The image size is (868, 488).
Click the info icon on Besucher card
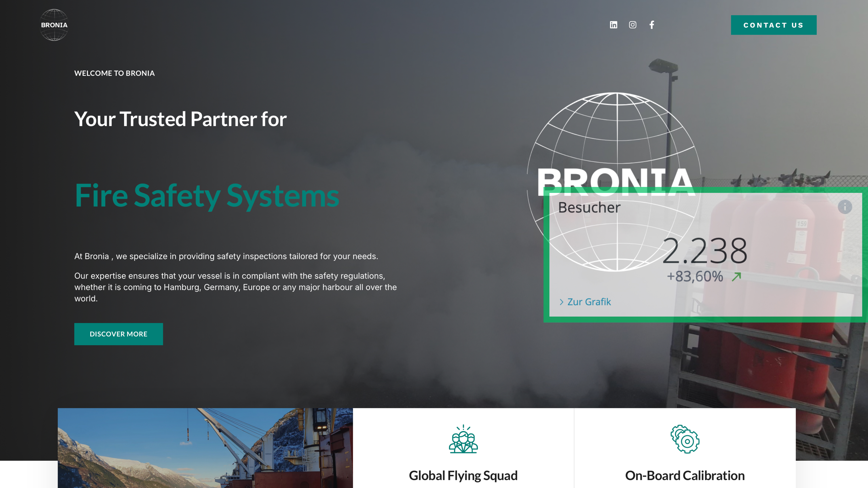(845, 207)
